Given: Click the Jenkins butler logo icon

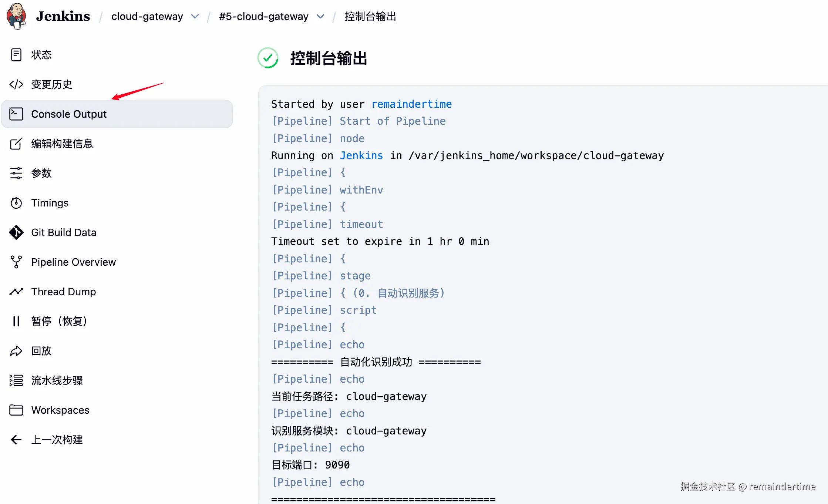Looking at the screenshot, I should [x=16, y=16].
